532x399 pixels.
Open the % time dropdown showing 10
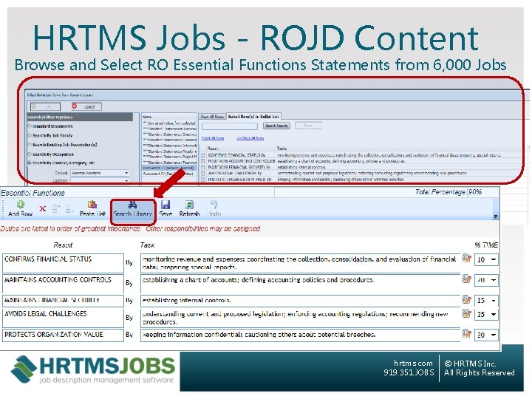[x=486, y=260]
